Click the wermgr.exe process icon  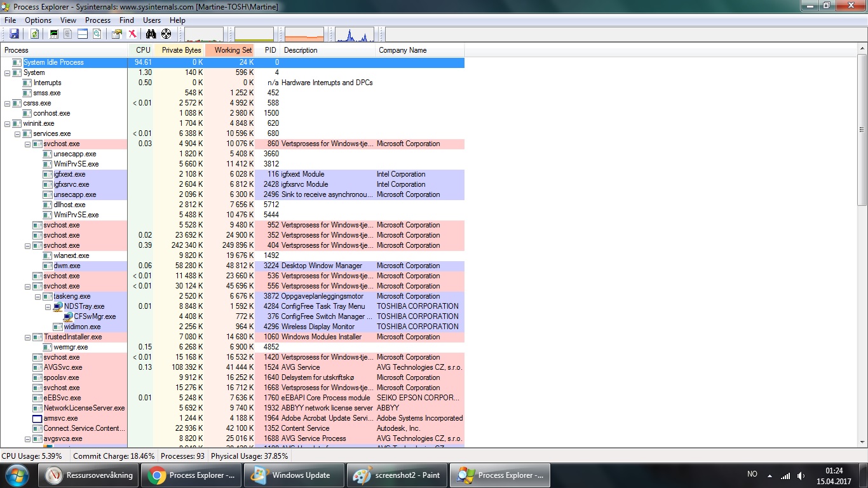click(48, 347)
